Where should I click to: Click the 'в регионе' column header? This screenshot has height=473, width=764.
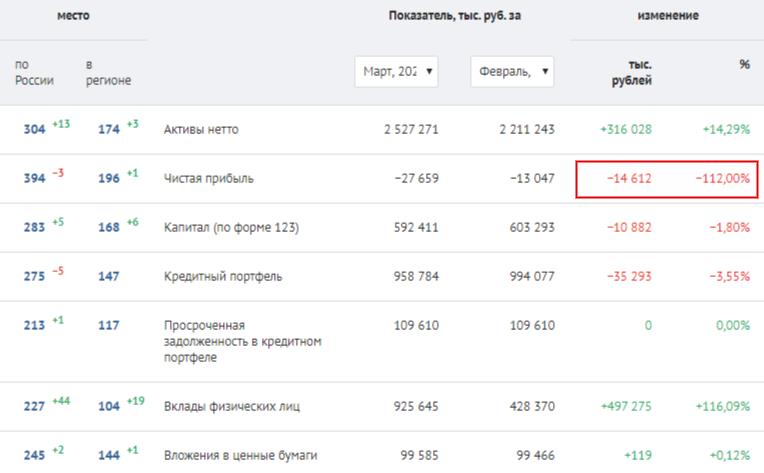tap(108, 72)
